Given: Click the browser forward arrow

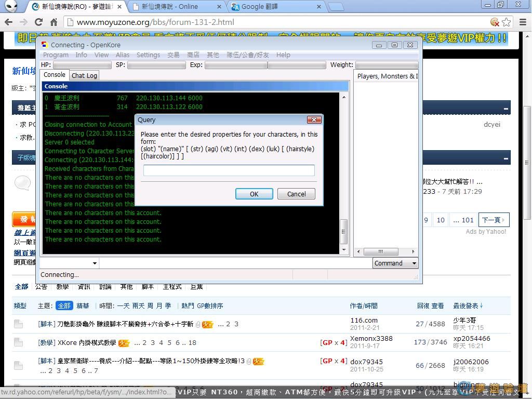Looking at the screenshot, I should [23, 22].
